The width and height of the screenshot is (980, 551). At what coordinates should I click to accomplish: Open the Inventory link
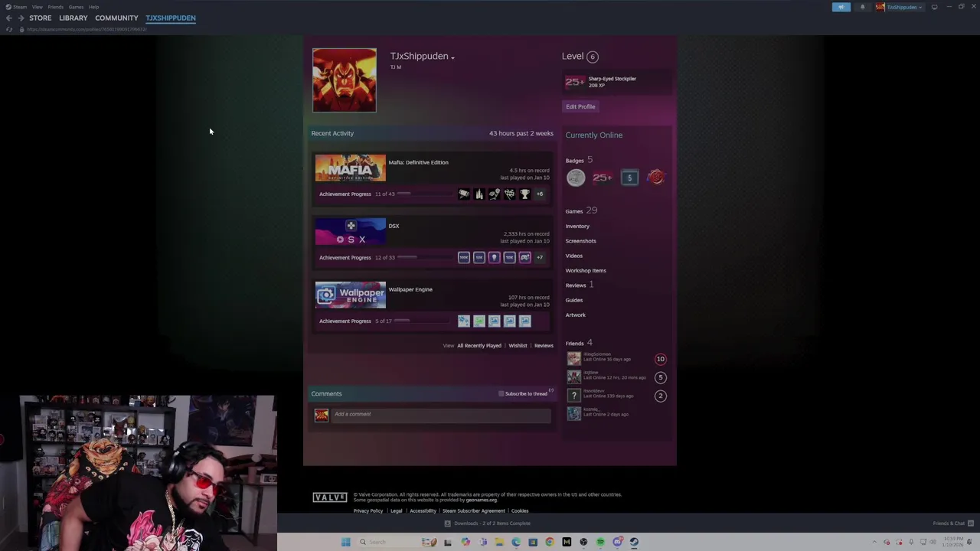pyautogui.click(x=577, y=226)
